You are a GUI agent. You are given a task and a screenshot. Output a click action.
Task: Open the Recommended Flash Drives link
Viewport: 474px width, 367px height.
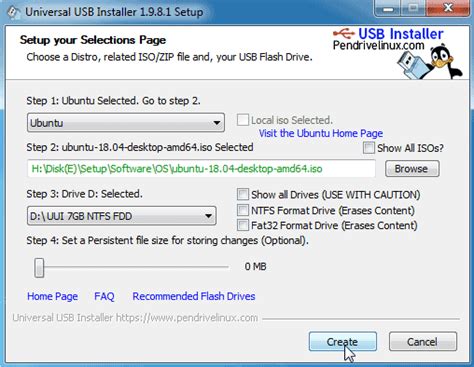click(x=194, y=296)
